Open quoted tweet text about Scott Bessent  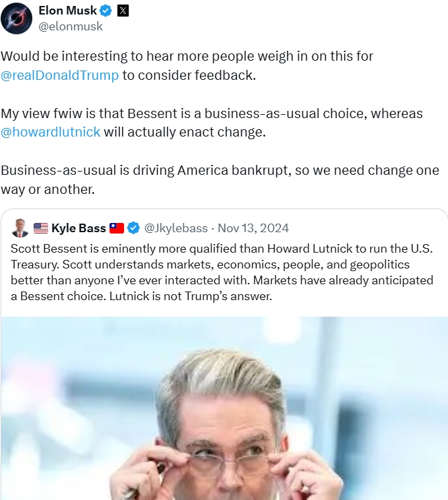click(x=222, y=272)
